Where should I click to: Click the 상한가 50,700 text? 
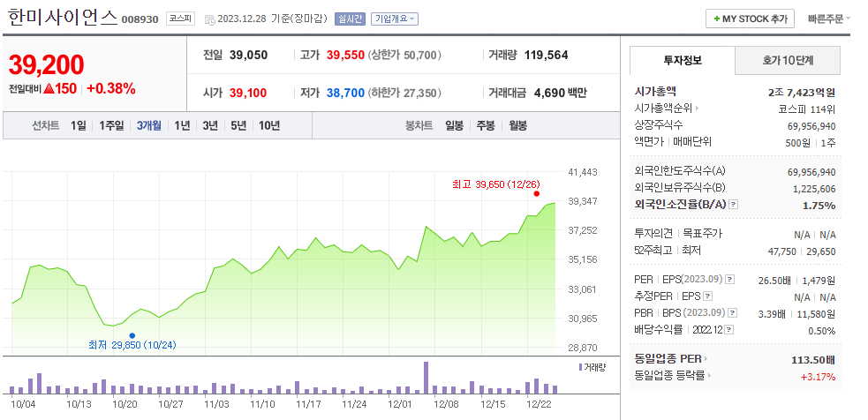tap(404, 56)
